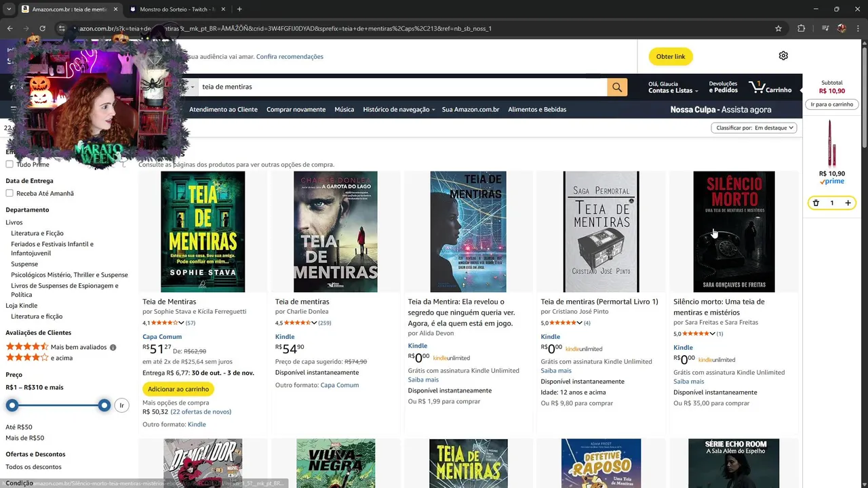Viewport: 868px width, 488px height.
Task: Filter by Literatura e Ficção under Livros
Action: (37, 233)
